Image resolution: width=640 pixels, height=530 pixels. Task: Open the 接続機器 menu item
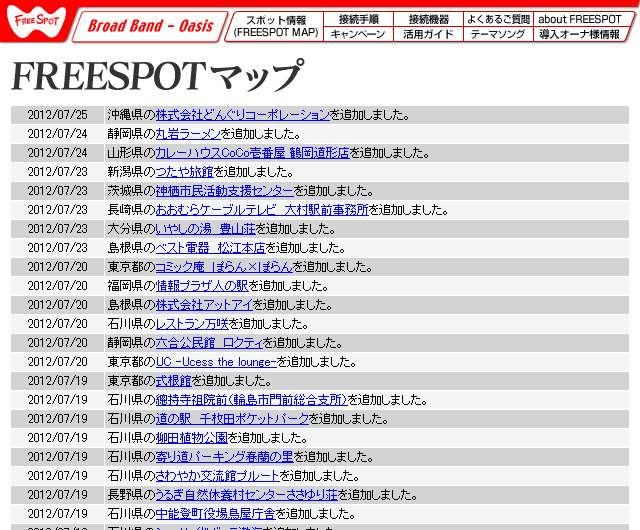tap(428, 19)
